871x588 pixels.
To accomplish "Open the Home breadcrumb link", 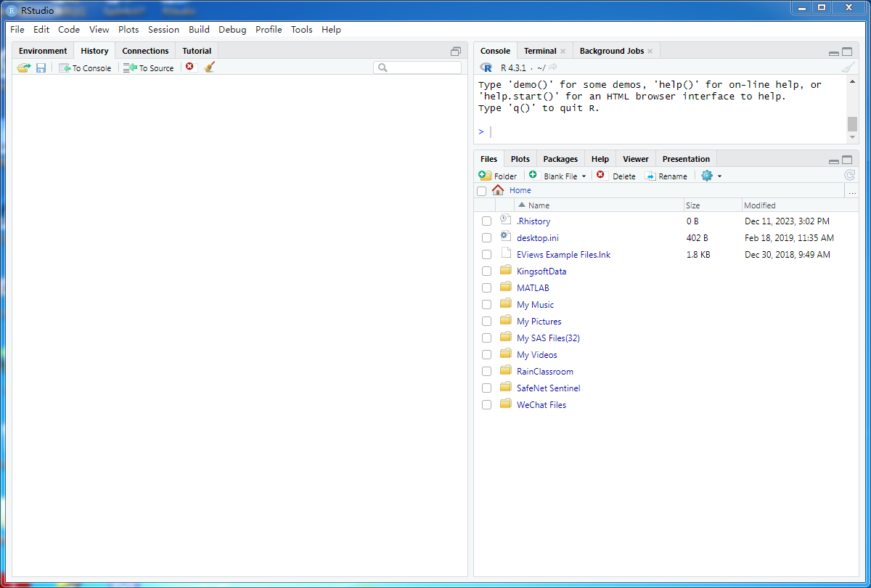I will coord(520,190).
